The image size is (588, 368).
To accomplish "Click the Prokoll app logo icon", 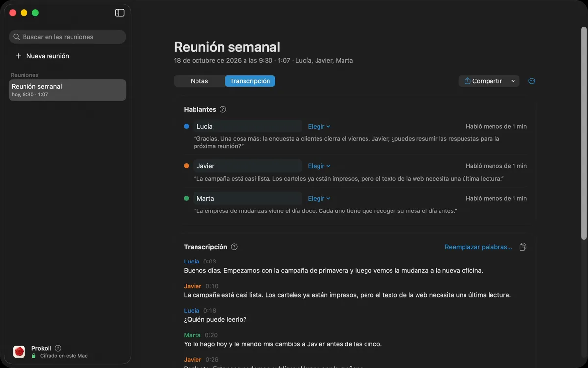I will pos(19,351).
